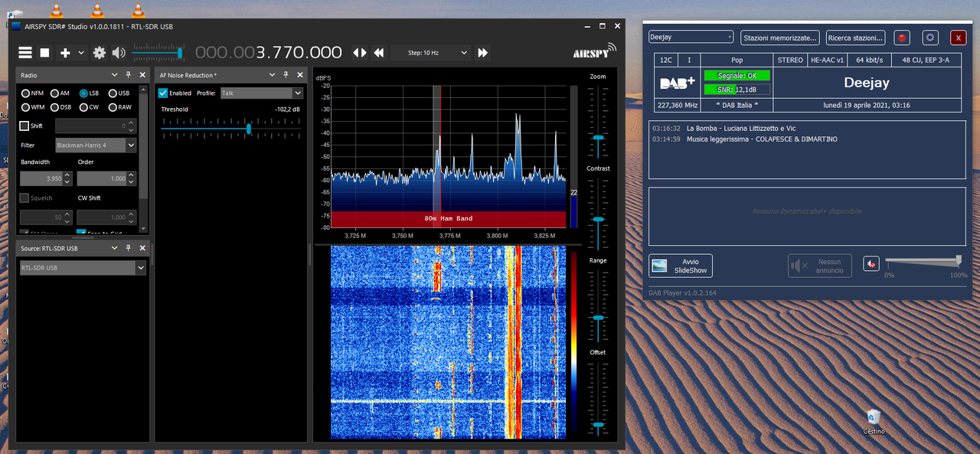Open the SDR# hamburger main menu
Viewport: 980px width, 454px height.
[x=25, y=53]
